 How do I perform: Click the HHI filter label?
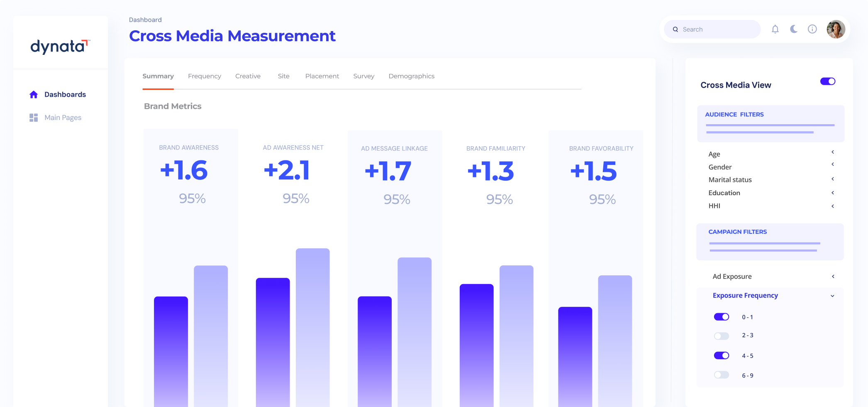click(714, 206)
